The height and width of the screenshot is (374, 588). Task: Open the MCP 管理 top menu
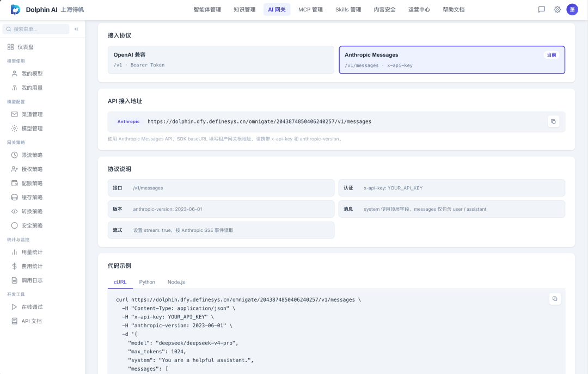point(310,10)
